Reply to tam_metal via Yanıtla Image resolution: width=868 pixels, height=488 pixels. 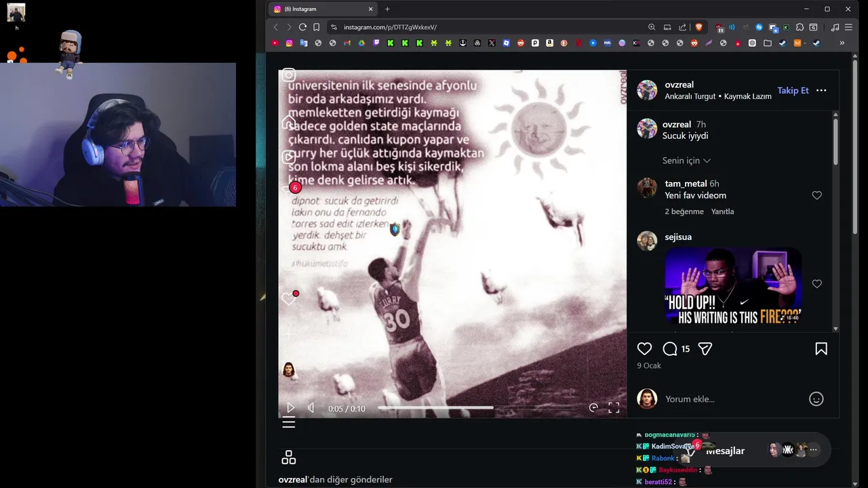tap(722, 211)
